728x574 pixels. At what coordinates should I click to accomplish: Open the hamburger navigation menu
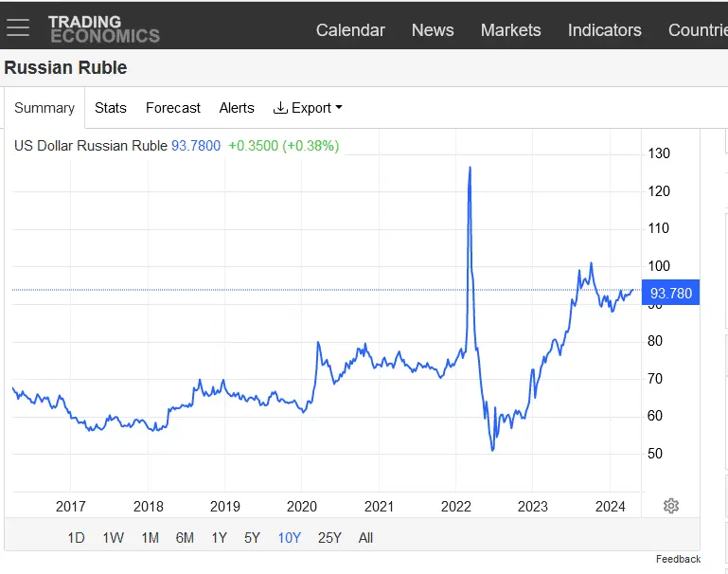pyautogui.click(x=18, y=27)
